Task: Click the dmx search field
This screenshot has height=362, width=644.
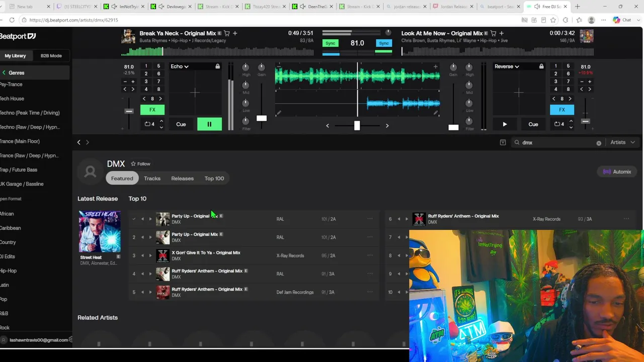Action: point(557,143)
